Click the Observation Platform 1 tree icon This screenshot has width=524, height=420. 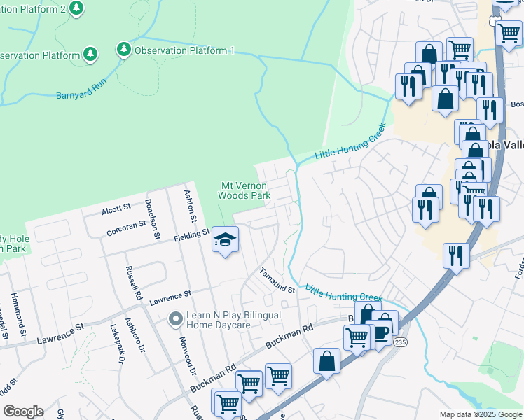(124, 50)
